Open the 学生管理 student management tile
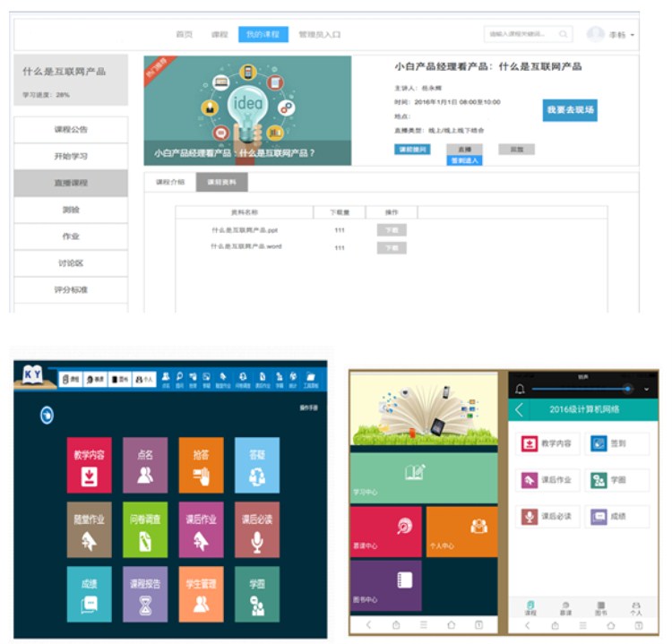Viewport: 672px width, 644px height. (201, 594)
